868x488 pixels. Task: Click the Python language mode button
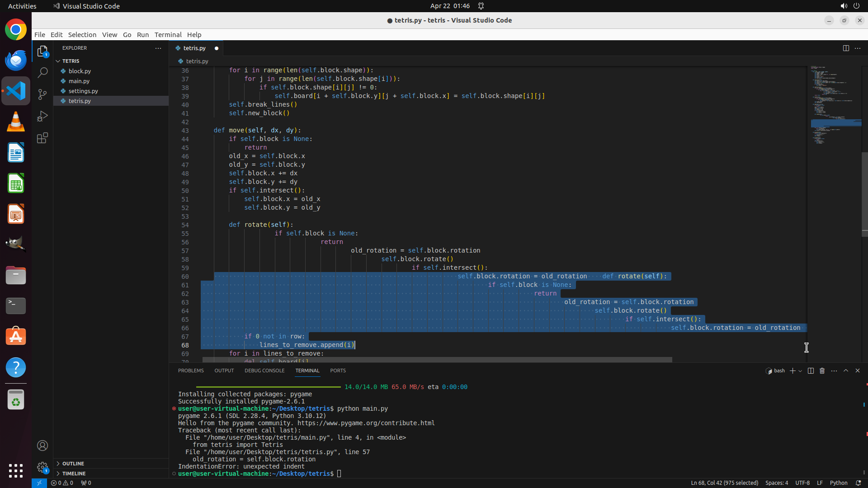pyautogui.click(x=839, y=483)
